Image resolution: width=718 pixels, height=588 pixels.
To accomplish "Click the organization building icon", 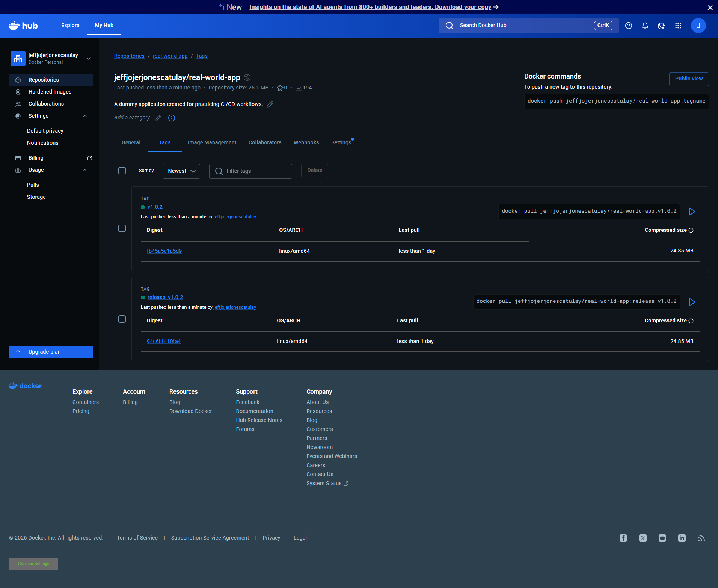I will (x=18, y=59).
